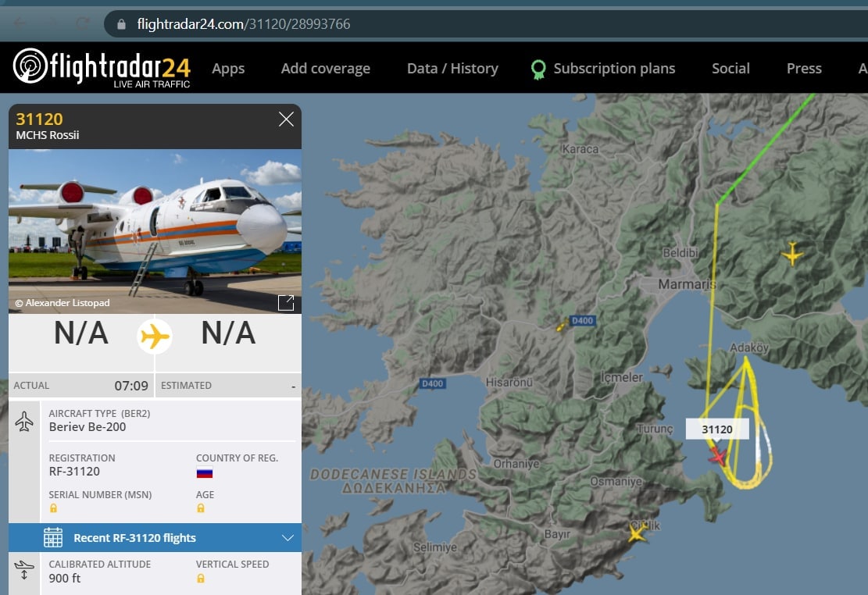Screen dimensions: 868x595
Task: Click the calendar icon beside Recent flights
Action: [53, 537]
